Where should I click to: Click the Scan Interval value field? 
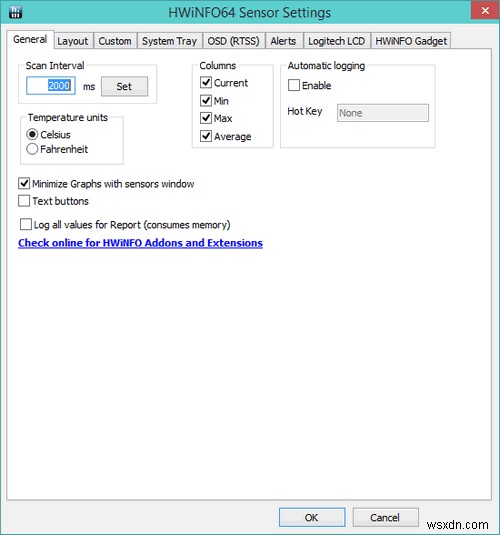(x=51, y=86)
